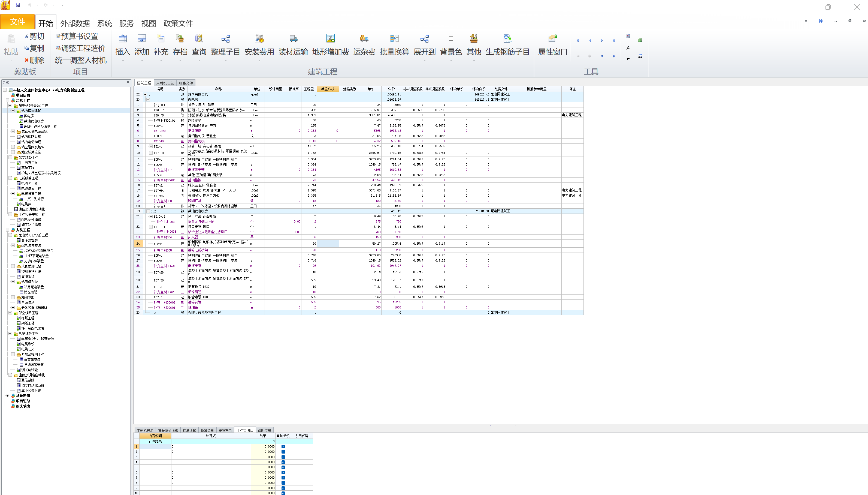Click the 粘贴 (Paste) icon
The image size is (868, 495).
11,39
